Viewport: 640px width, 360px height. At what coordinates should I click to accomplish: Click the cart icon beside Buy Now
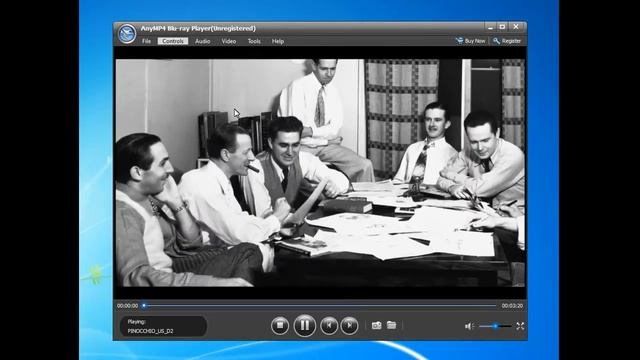point(459,40)
